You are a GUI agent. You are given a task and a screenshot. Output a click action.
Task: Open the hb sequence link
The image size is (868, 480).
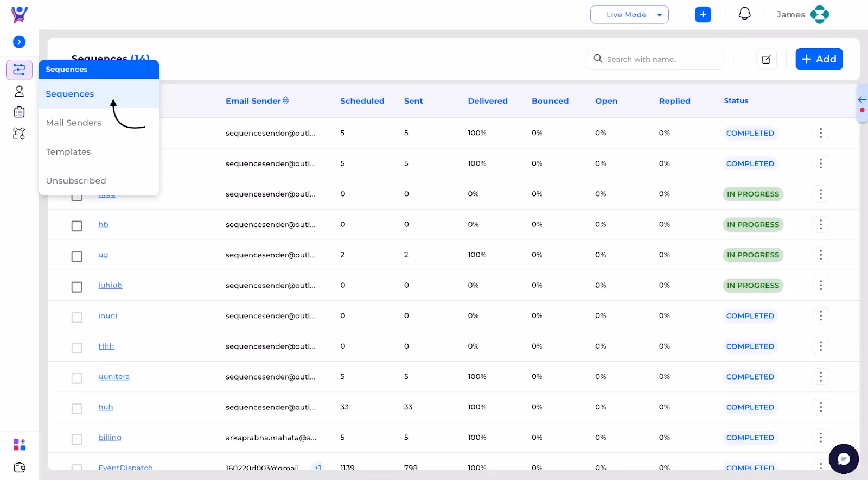[103, 224]
